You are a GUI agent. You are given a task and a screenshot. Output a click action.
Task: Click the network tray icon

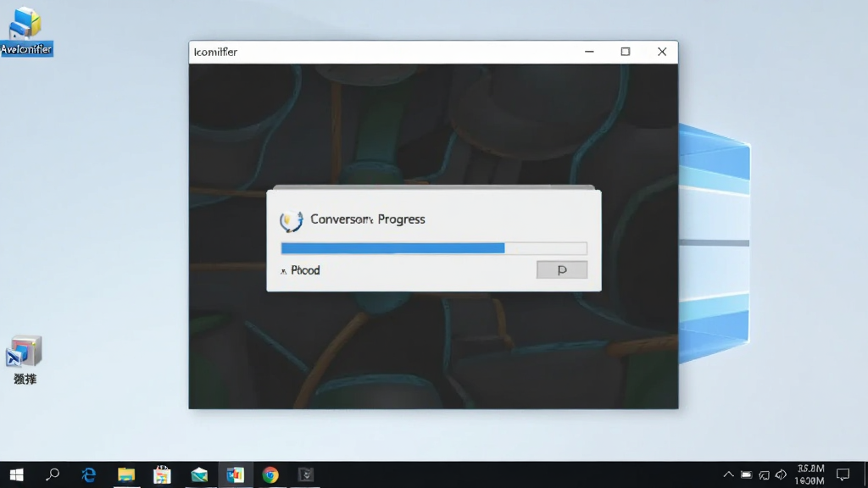click(x=764, y=474)
